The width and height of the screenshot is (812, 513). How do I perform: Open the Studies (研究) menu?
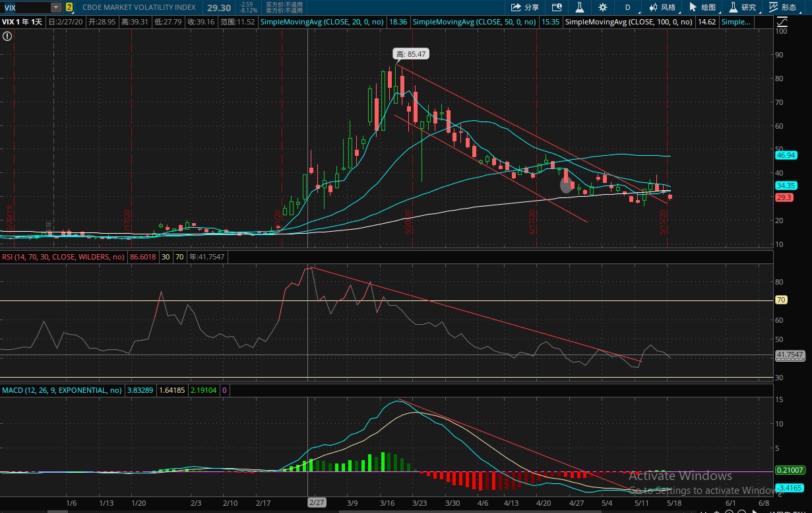coord(742,7)
